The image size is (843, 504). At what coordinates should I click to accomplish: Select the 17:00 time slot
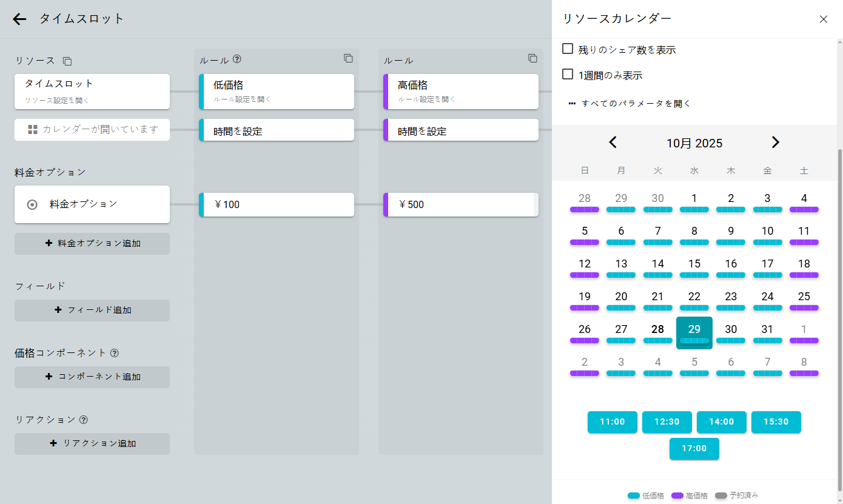[x=694, y=449]
